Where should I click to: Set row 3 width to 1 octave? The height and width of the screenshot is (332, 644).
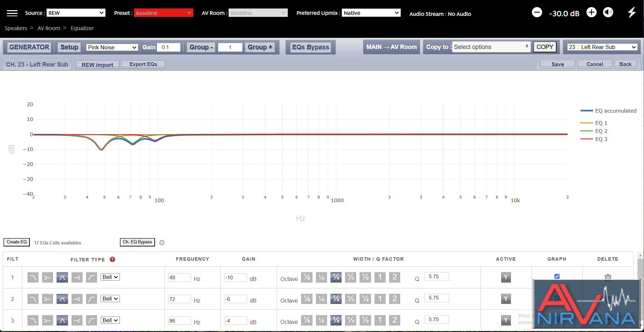[x=380, y=320]
